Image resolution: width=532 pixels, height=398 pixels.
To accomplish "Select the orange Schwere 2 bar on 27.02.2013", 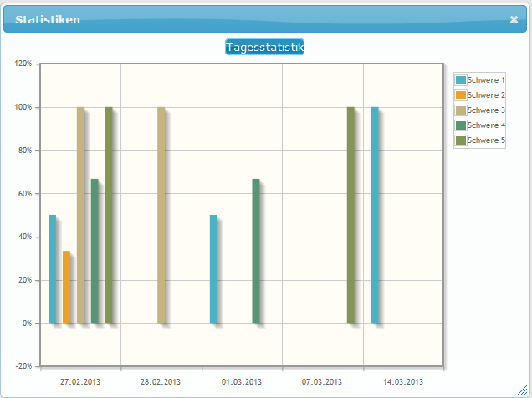I will click(x=66, y=287).
